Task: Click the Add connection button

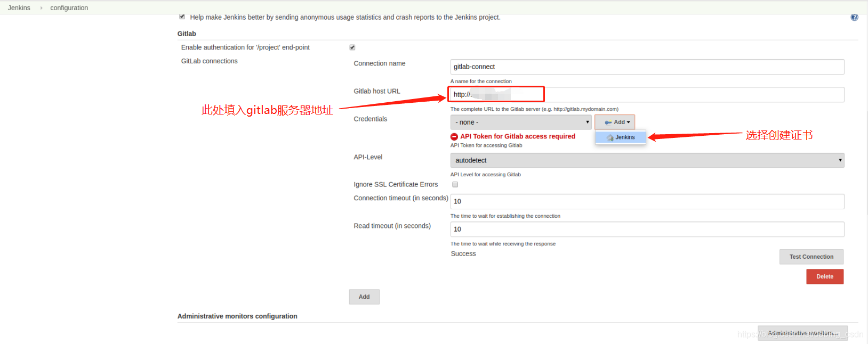Action: coord(364,297)
